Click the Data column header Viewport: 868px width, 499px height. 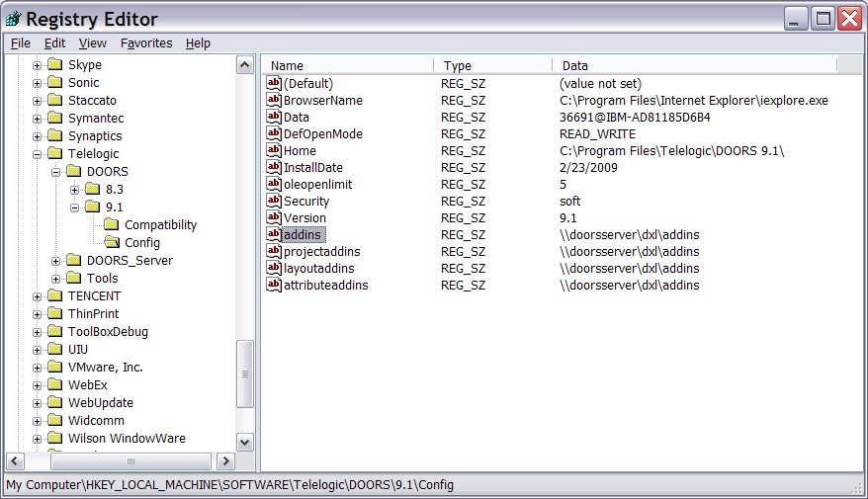click(x=692, y=65)
